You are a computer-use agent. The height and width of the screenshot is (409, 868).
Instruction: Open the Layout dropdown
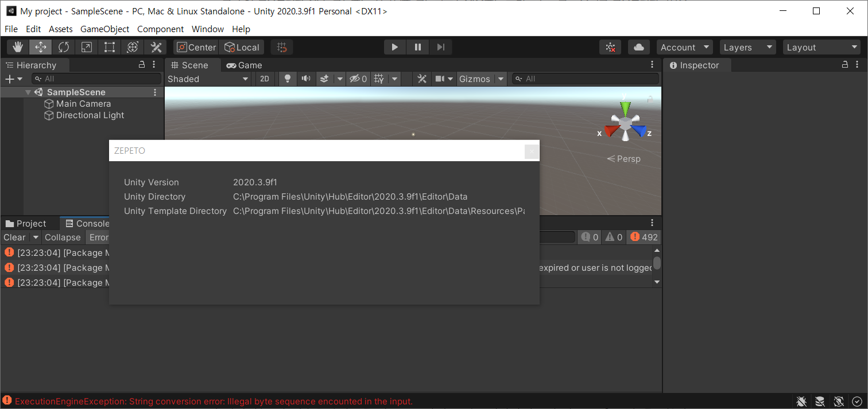821,47
